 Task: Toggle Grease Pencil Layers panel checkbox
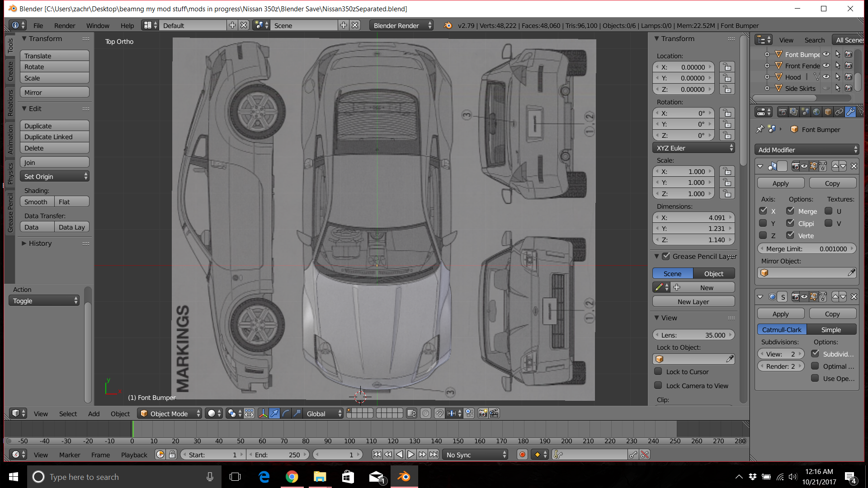(x=666, y=256)
